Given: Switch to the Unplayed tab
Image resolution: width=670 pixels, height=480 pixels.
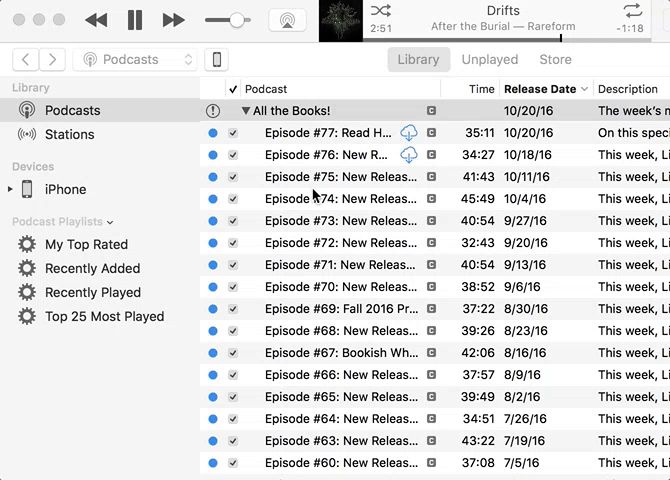Looking at the screenshot, I should pyautogui.click(x=490, y=59).
